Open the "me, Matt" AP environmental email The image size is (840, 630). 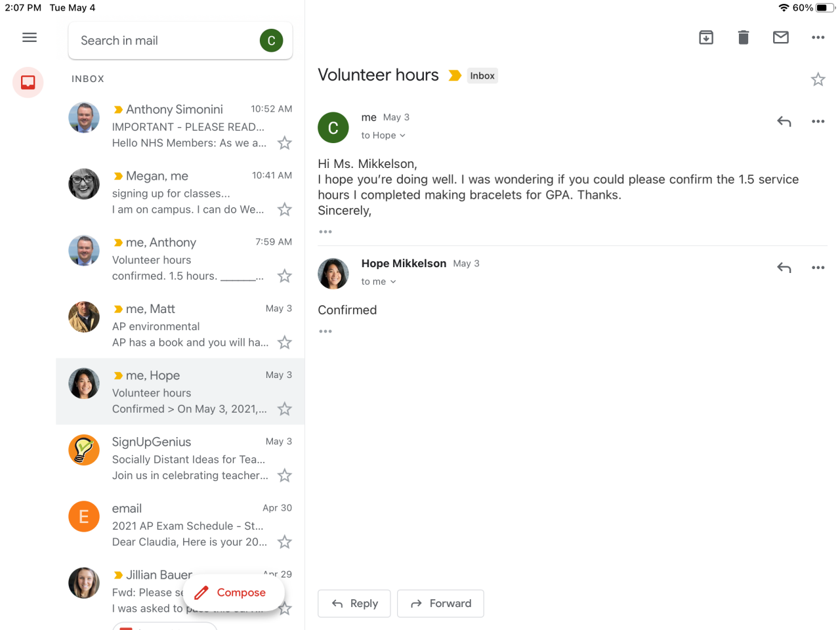click(x=190, y=325)
